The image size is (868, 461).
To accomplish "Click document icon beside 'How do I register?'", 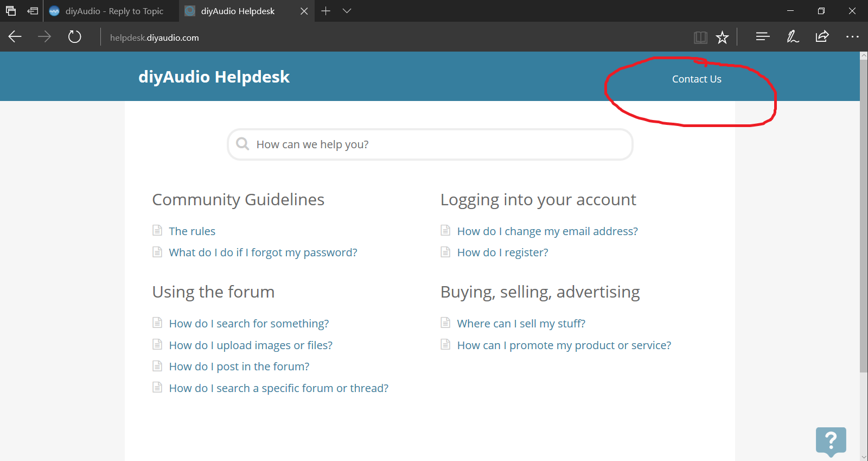I will coord(445,251).
